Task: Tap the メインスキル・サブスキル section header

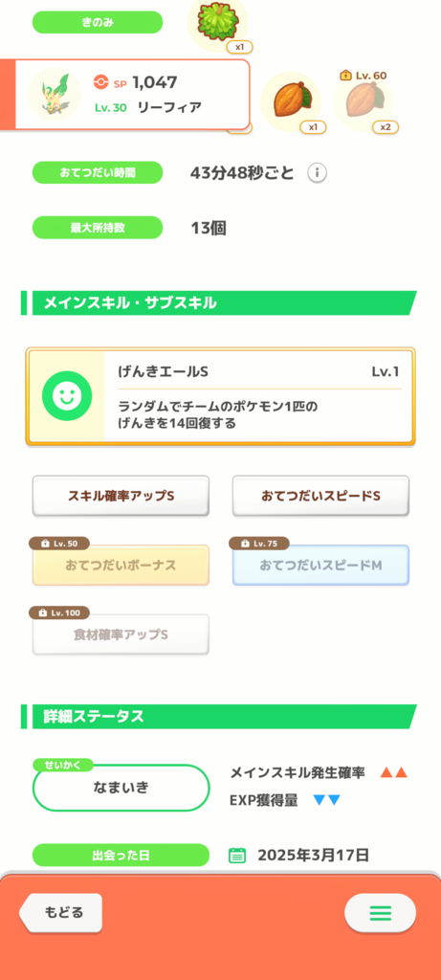Action: [219, 303]
